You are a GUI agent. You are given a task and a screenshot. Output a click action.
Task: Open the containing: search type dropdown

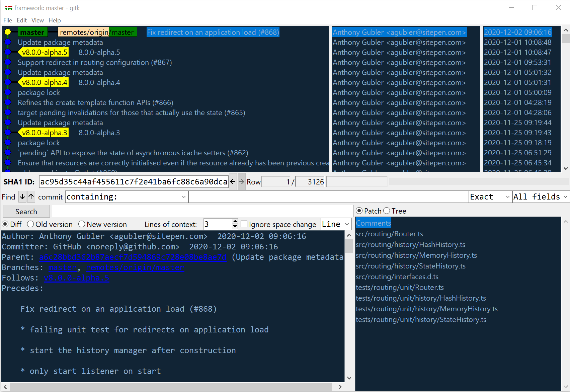coord(183,197)
